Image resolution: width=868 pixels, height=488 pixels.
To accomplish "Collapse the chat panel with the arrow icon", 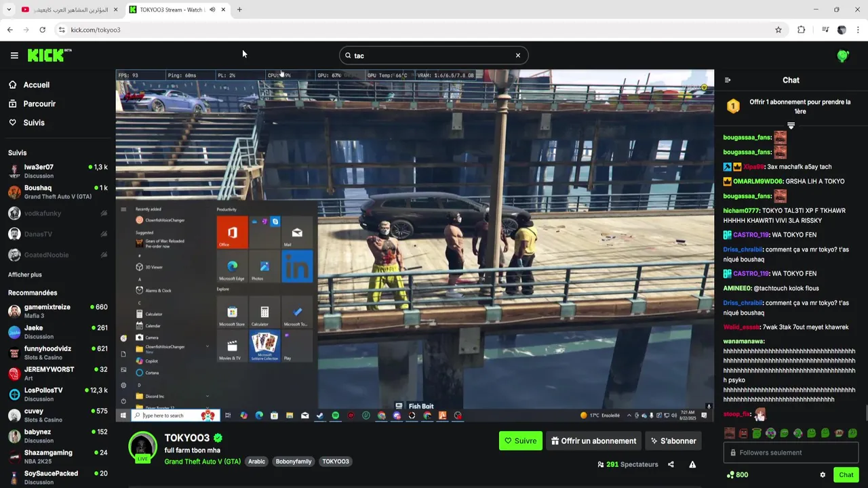I will 728,80.
